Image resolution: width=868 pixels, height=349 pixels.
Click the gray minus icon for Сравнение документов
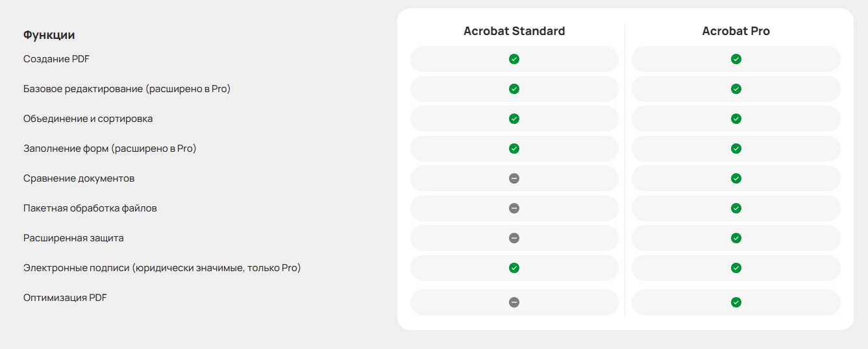coord(514,178)
